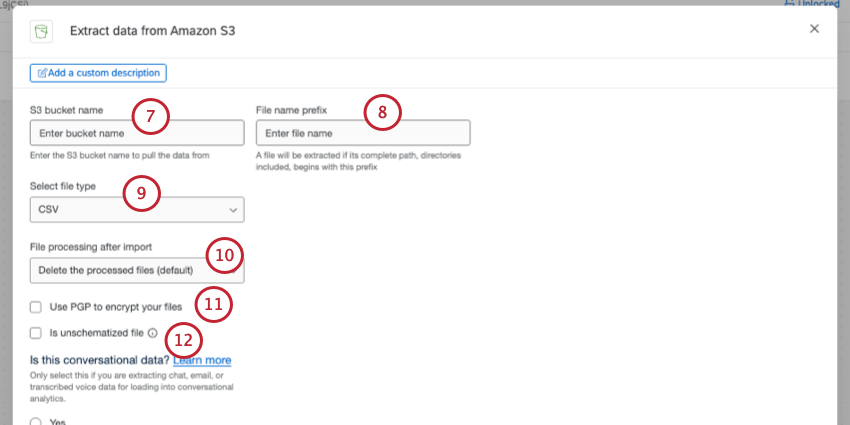850x425 pixels.
Task: Click the 'Extract data from Amazon S3' title
Action: [152, 31]
